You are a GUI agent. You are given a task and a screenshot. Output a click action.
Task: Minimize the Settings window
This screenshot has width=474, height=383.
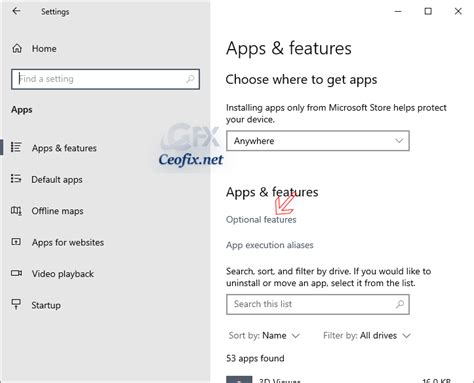[x=398, y=11]
